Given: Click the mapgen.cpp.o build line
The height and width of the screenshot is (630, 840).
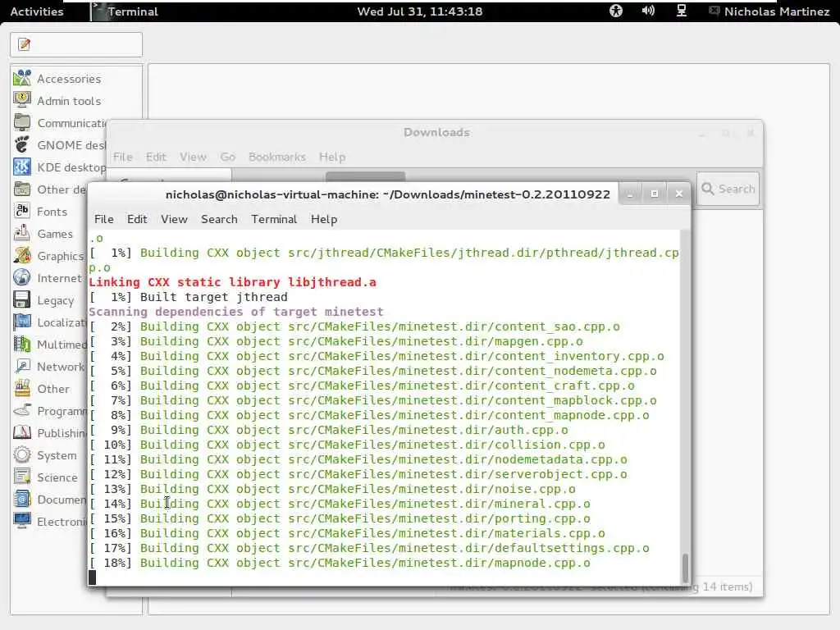Looking at the screenshot, I should point(336,341).
